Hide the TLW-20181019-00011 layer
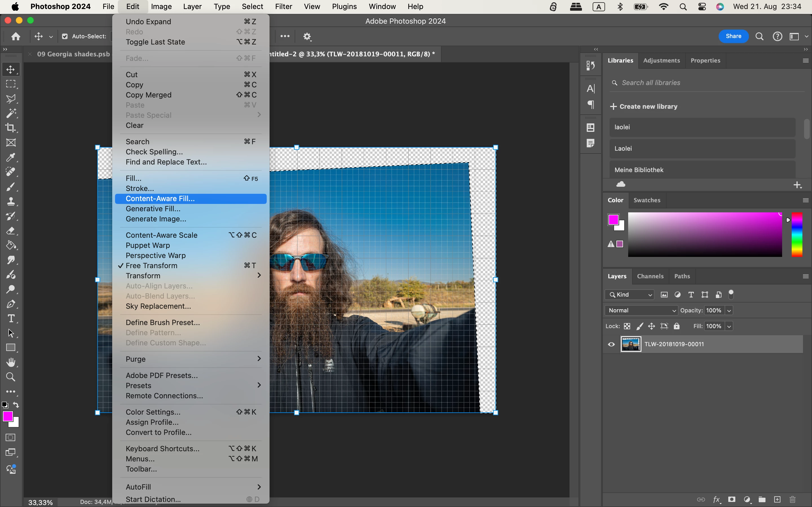812x507 pixels. [x=611, y=344]
